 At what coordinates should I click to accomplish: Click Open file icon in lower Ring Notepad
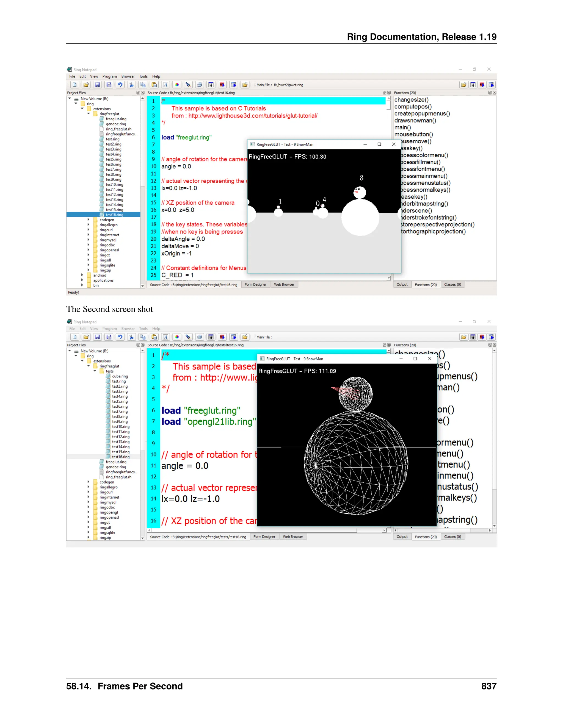point(86,337)
